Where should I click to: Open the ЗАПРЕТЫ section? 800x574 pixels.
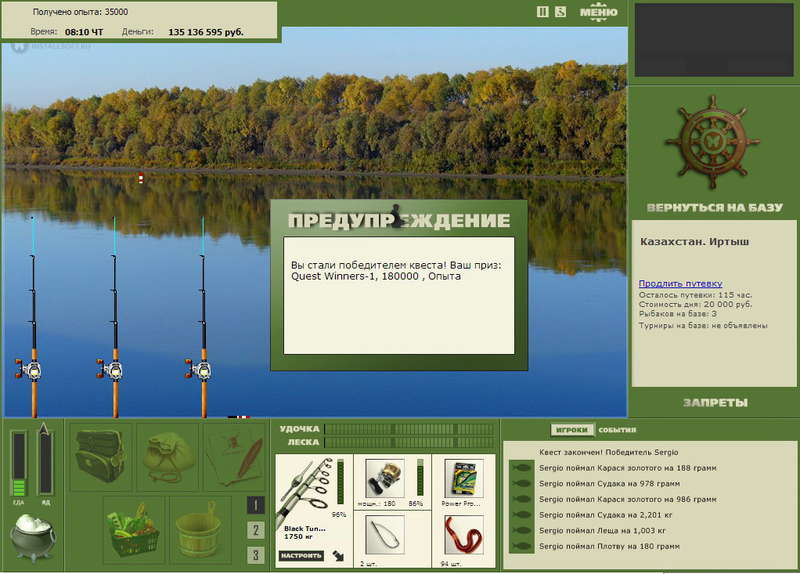click(x=715, y=403)
